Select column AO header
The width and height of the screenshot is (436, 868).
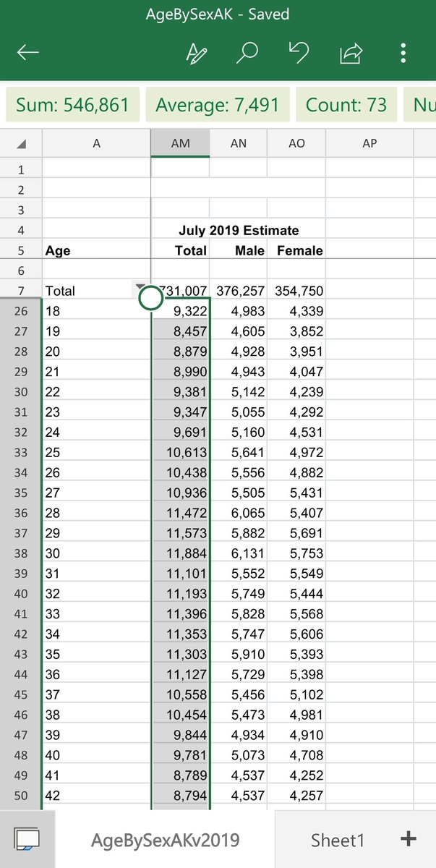click(296, 143)
